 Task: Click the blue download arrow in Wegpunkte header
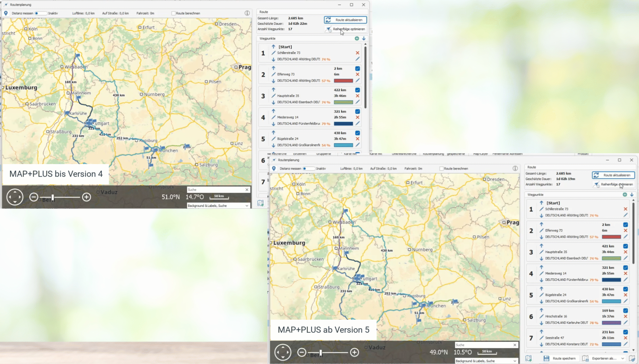click(364, 39)
